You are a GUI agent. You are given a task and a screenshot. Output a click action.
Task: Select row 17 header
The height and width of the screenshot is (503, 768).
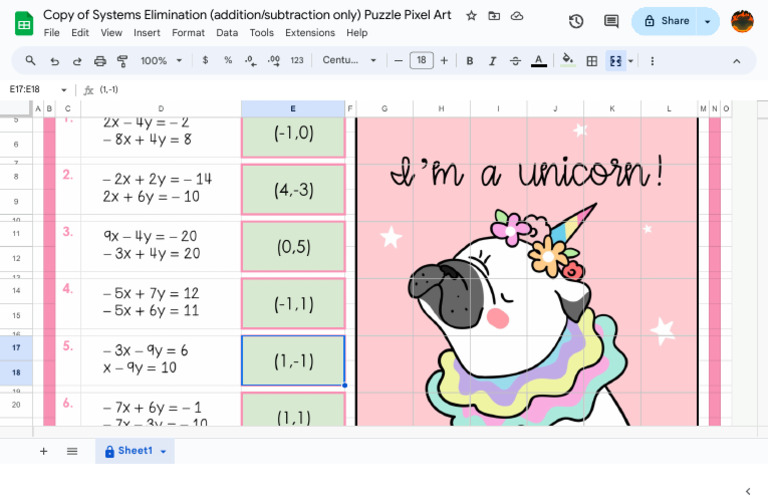[16, 348]
